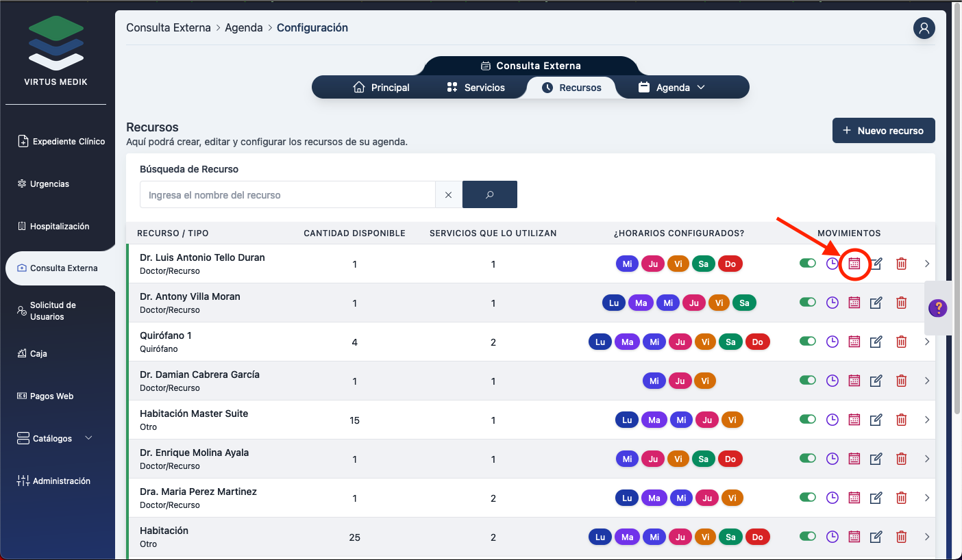This screenshot has width=962, height=560.
Task: Expand row chevron for Dr. Enrique Molina Ayala
Action: point(927,459)
